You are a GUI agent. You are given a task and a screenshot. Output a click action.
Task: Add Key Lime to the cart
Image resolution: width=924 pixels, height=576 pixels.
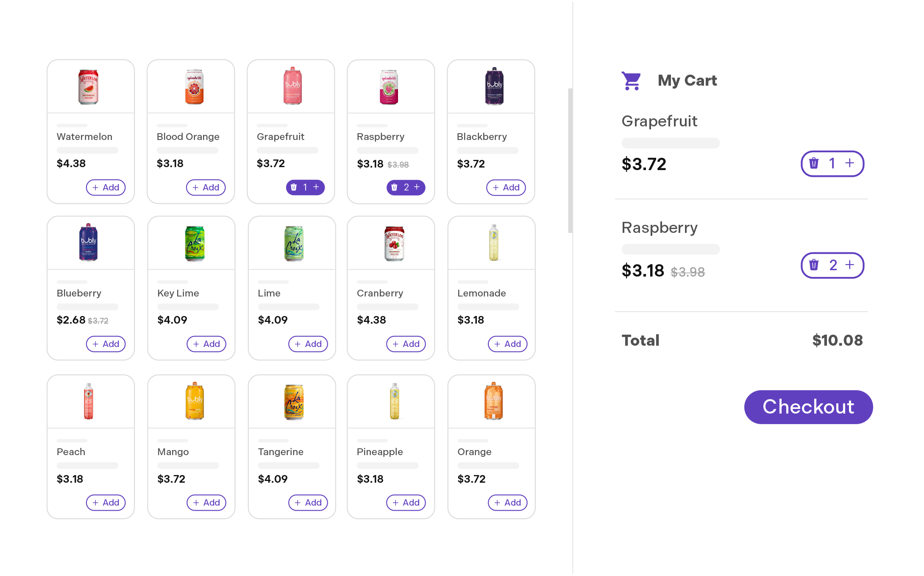206,344
